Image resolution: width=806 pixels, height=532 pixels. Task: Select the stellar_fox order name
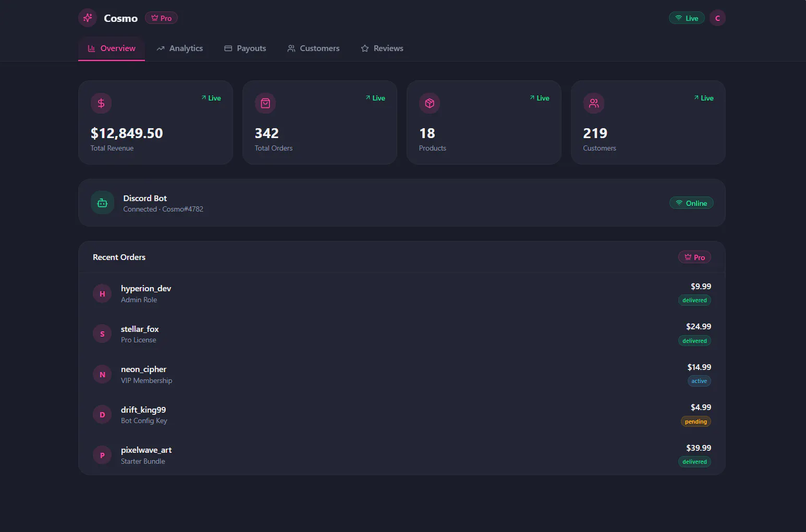click(140, 329)
